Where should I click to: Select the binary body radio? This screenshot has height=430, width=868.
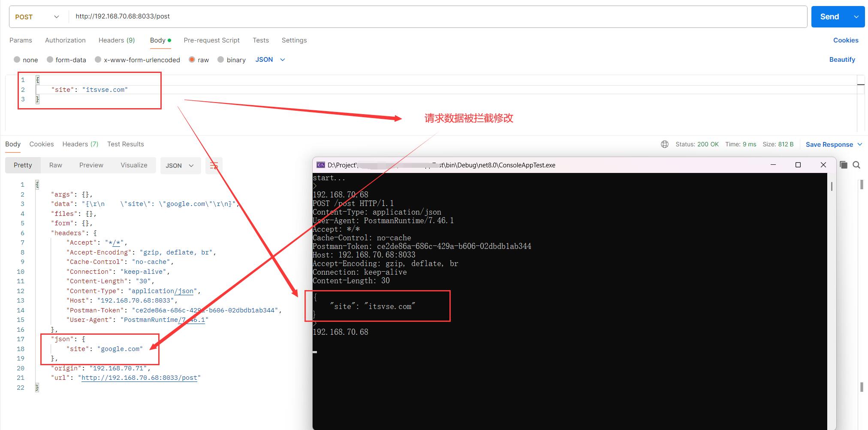(220, 60)
